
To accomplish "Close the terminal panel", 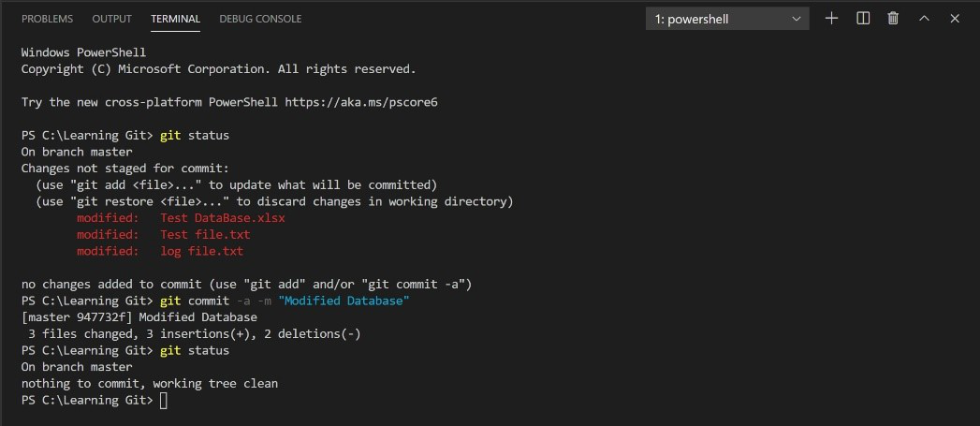I will (955, 19).
